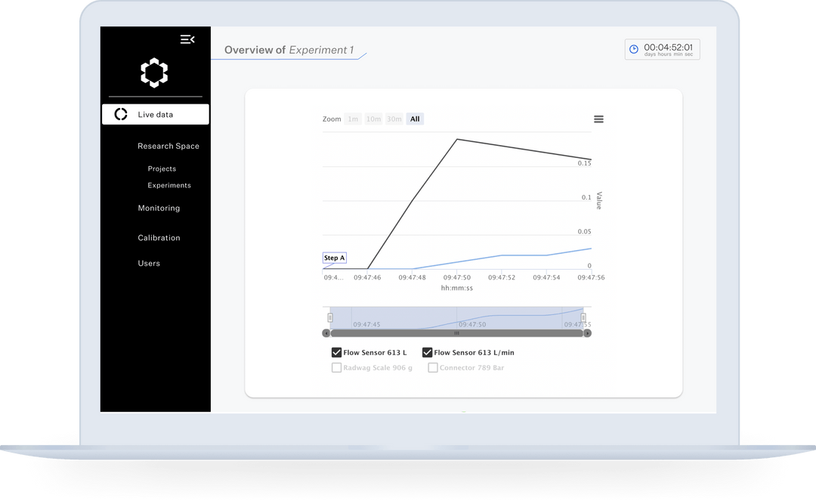Click the left arrow on the chart scrollbar

[326, 332]
